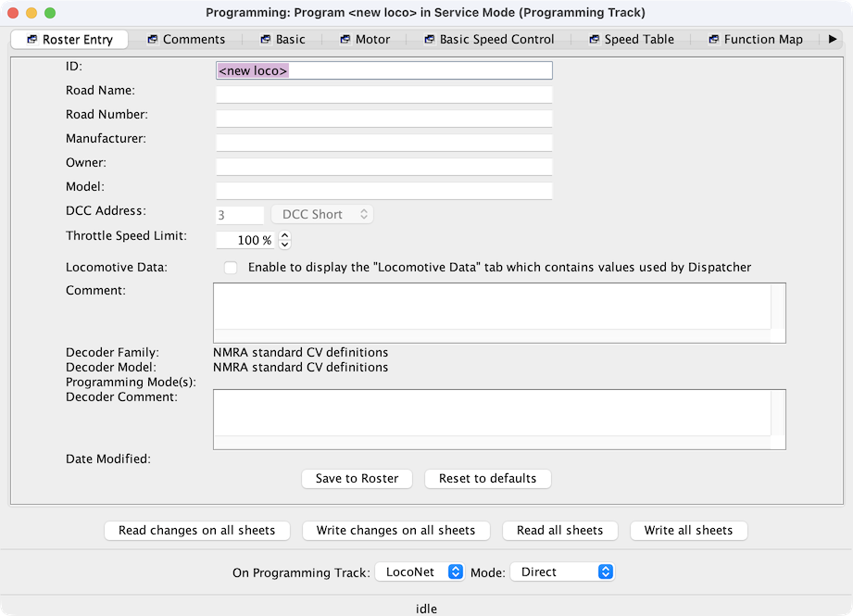Click the Function Map tab icon
Image resolution: width=853 pixels, height=616 pixels.
714,39
